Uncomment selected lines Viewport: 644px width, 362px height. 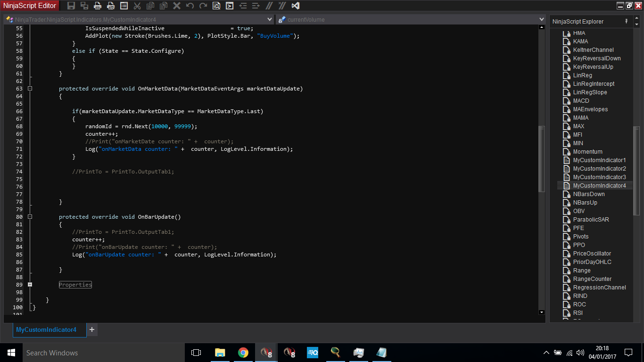282,6
